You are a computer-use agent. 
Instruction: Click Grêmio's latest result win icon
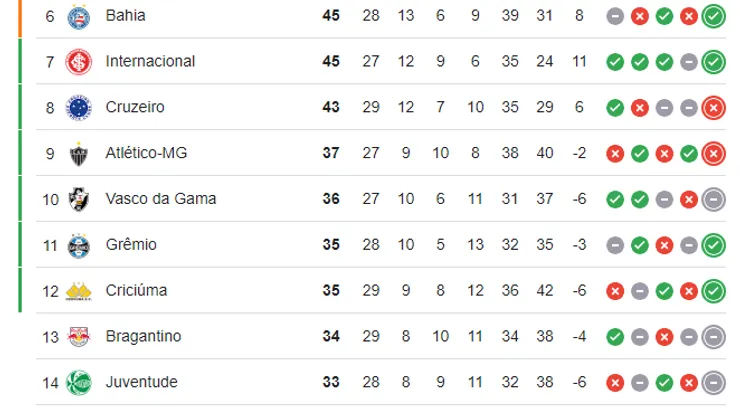pos(713,245)
